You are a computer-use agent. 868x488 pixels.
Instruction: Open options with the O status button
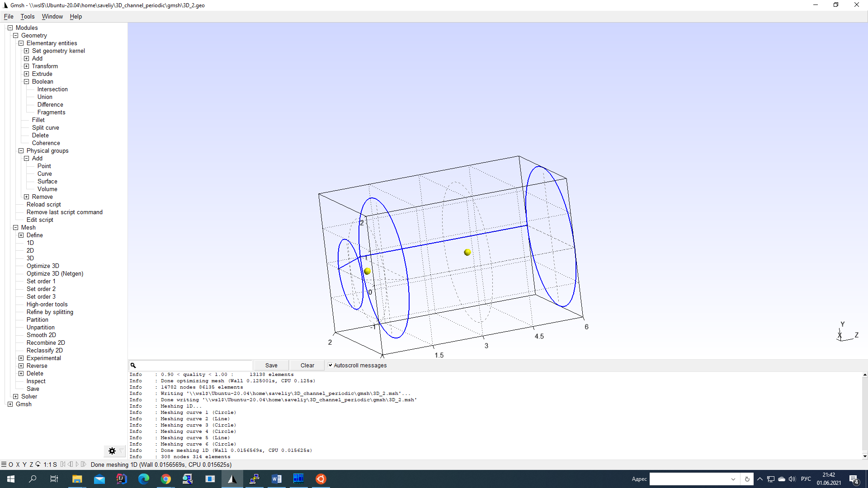point(11,465)
